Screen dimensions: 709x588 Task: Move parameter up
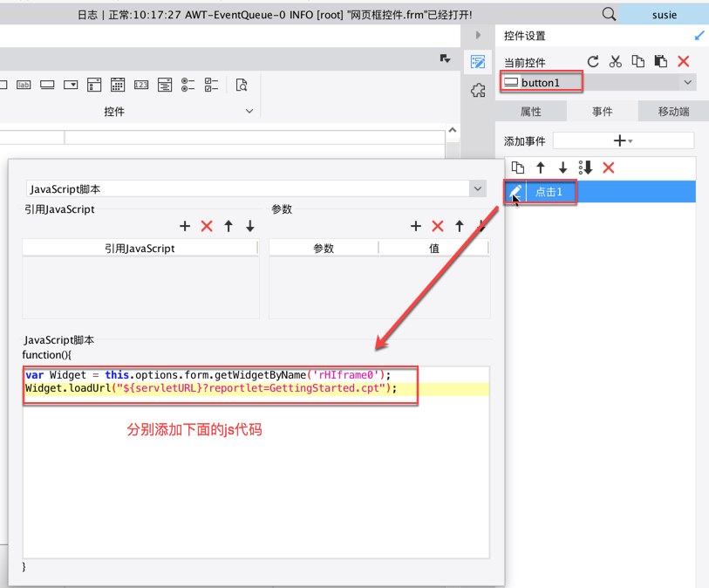[x=460, y=226]
